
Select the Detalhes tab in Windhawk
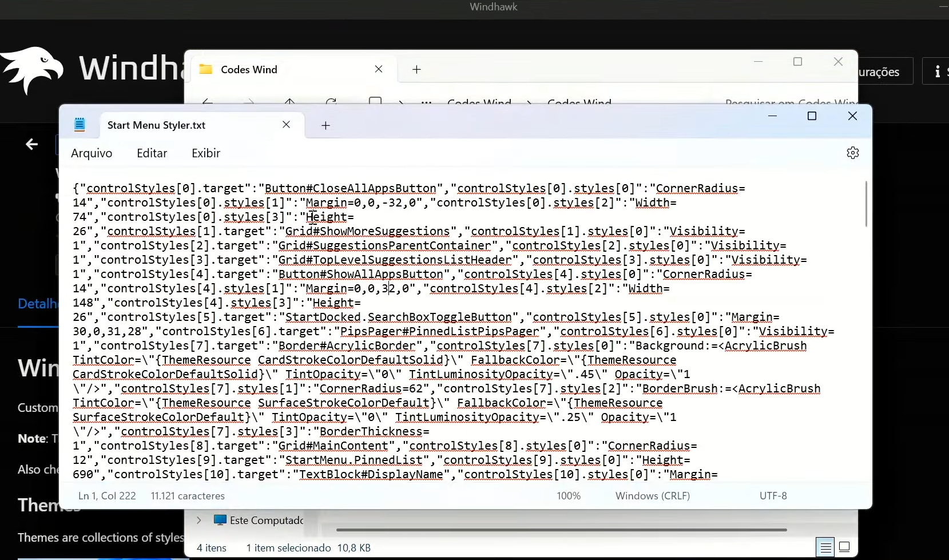[37, 304]
